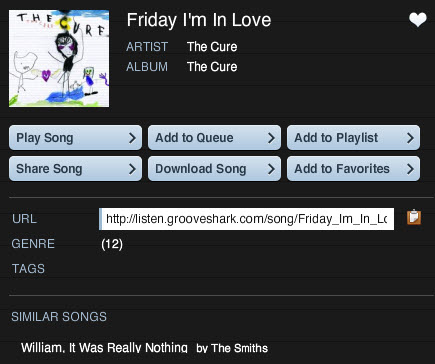The height and width of the screenshot is (364, 435).
Task: Click the Share Song button
Action: [75, 169]
